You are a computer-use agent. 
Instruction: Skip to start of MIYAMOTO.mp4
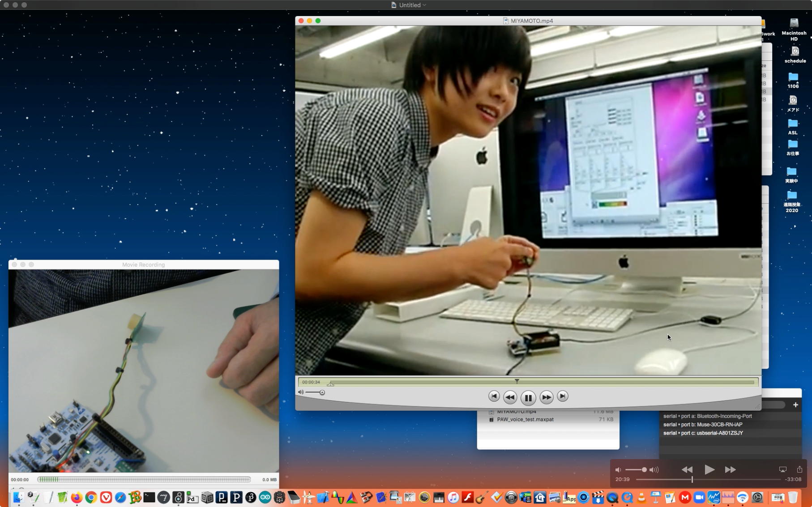(x=494, y=396)
